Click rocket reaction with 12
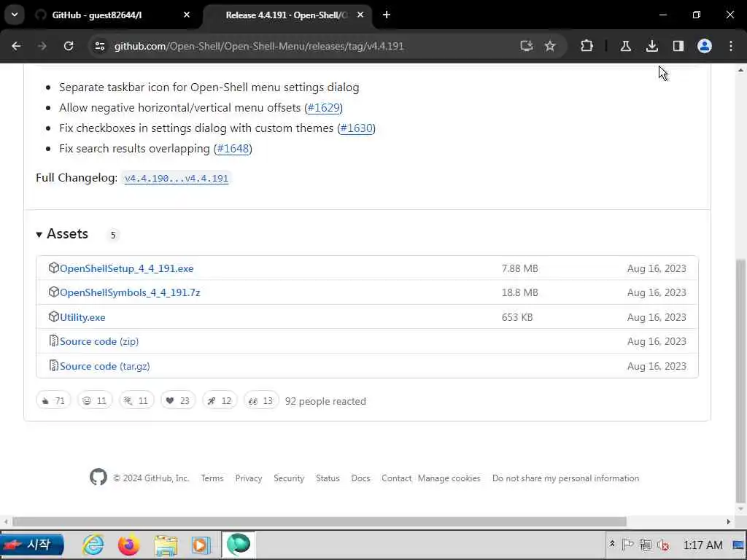Image resolution: width=747 pixels, height=560 pixels. (220, 400)
